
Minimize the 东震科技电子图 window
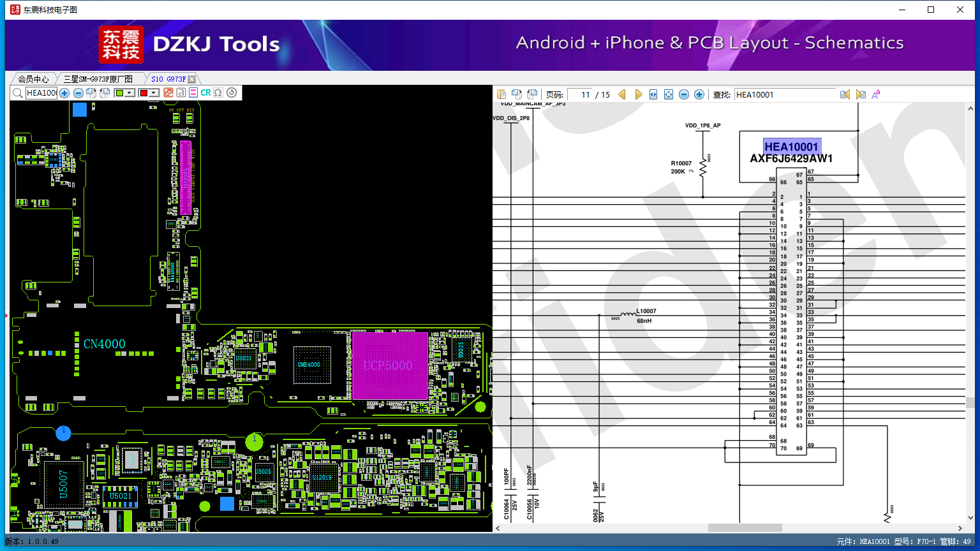(902, 10)
